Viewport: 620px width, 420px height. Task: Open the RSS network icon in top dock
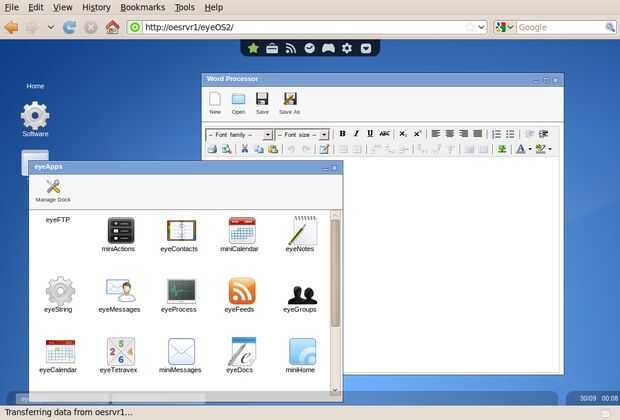click(x=291, y=49)
